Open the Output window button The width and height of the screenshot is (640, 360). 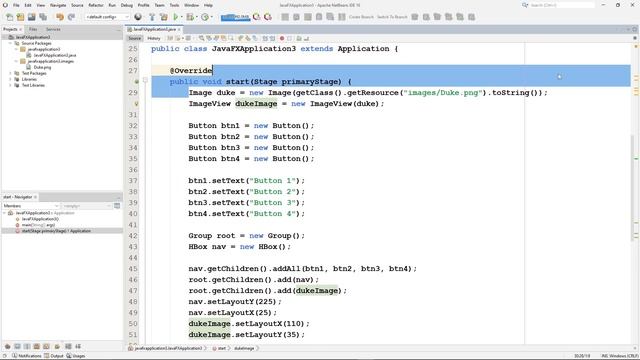54,356
